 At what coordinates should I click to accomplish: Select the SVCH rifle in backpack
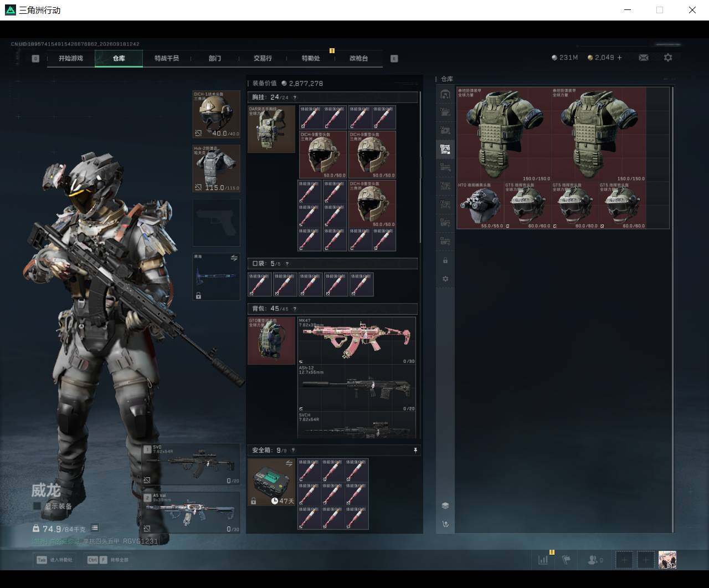(x=357, y=425)
